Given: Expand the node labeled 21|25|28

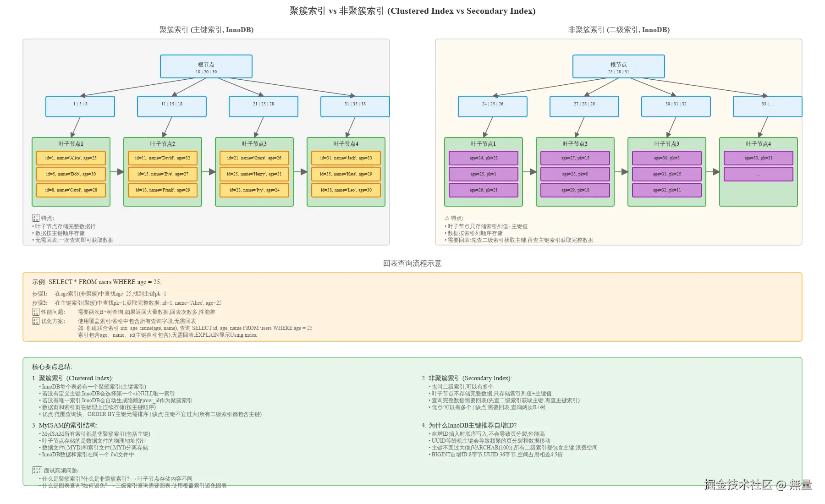Looking at the screenshot, I should (263, 106).
